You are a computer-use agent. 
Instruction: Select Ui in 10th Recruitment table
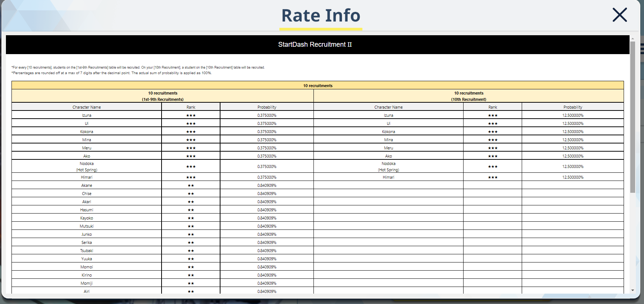click(x=388, y=123)
